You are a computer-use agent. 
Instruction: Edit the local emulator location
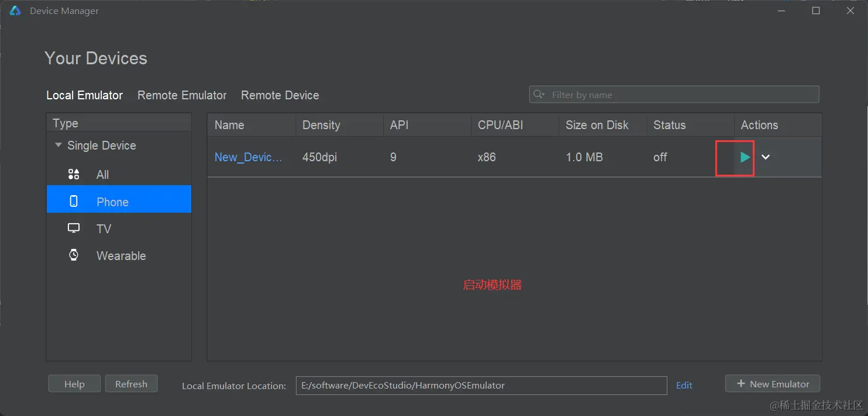click(x=684, y=385)
